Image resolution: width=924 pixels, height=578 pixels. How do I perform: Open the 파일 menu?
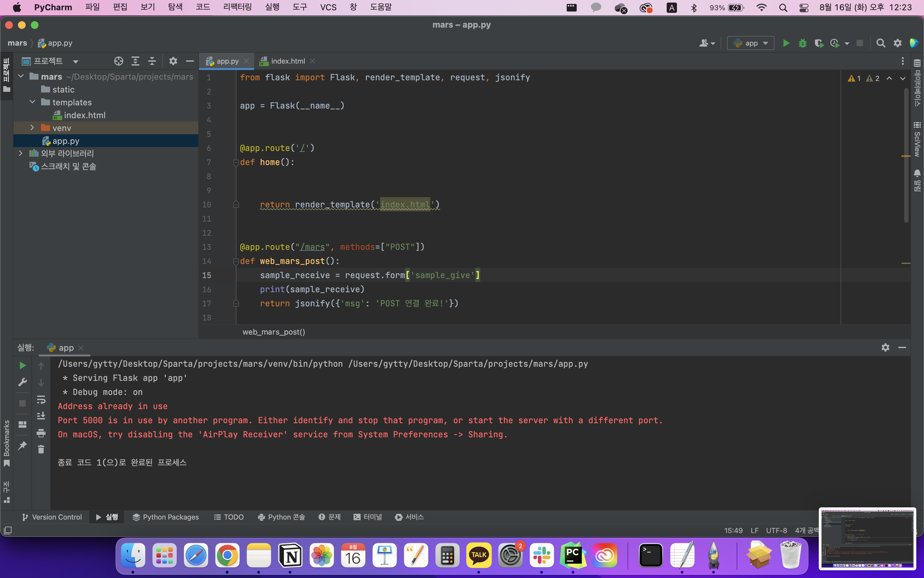coord(92,7)
